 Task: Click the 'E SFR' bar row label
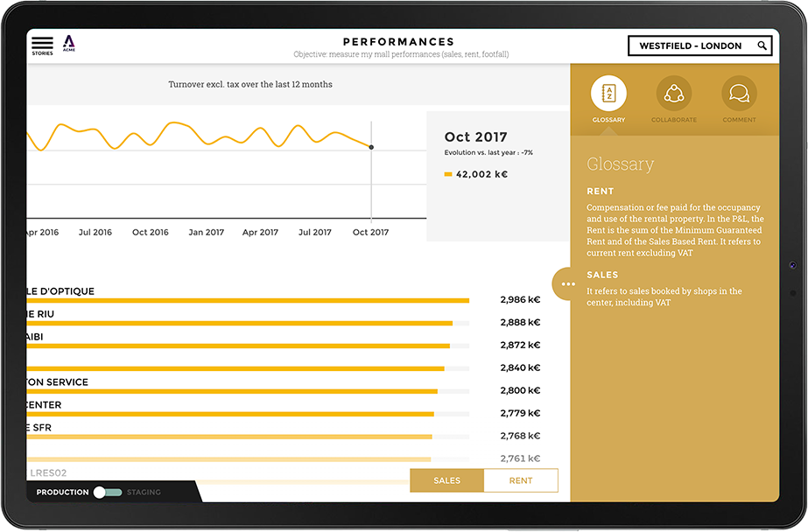click(39, 428)
